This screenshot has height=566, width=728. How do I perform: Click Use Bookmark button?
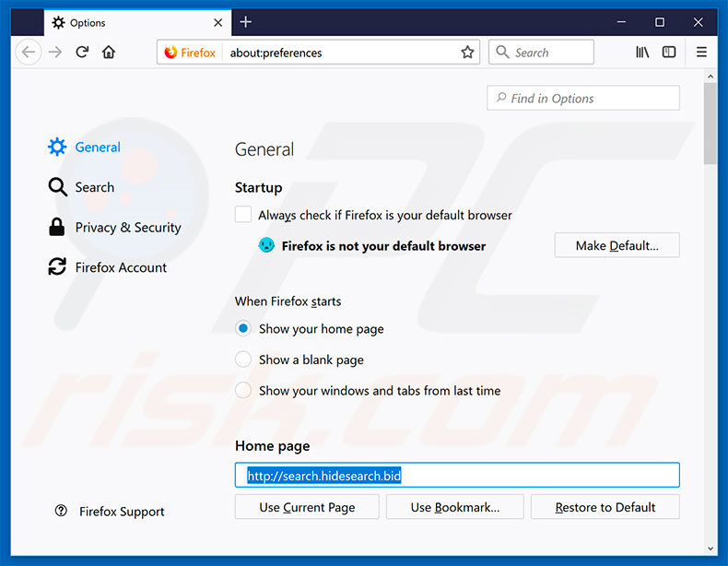455,507
